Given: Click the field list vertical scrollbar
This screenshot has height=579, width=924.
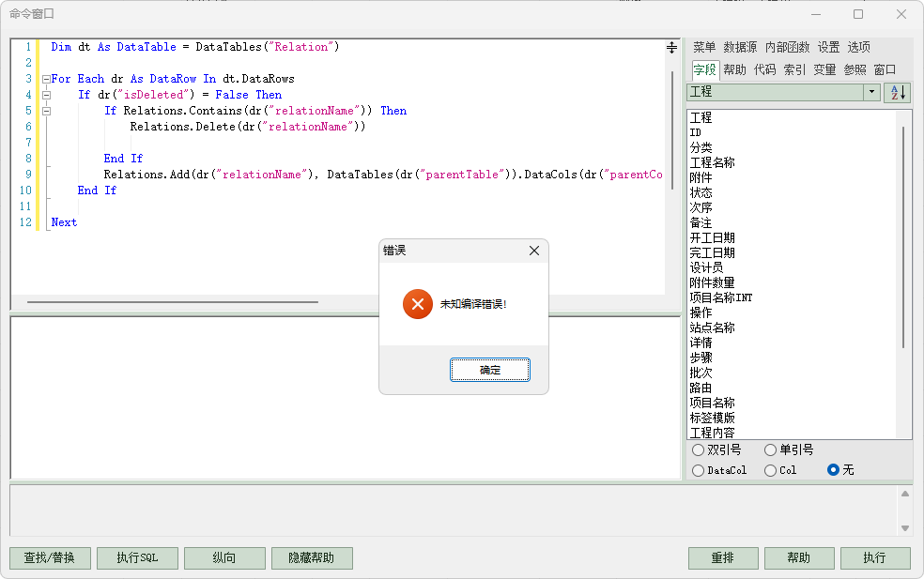Looking at the screenshot, I should tap(903, 236).
